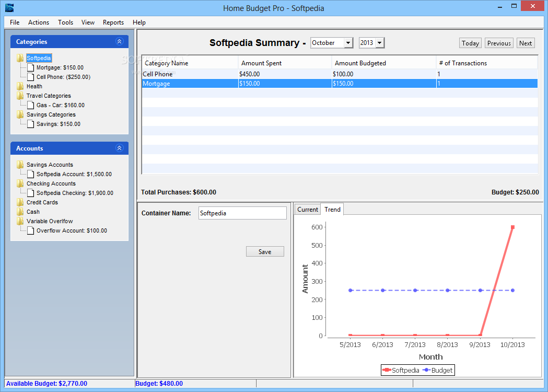
Task: Open the File menu
Action: (x=15, y=22)
